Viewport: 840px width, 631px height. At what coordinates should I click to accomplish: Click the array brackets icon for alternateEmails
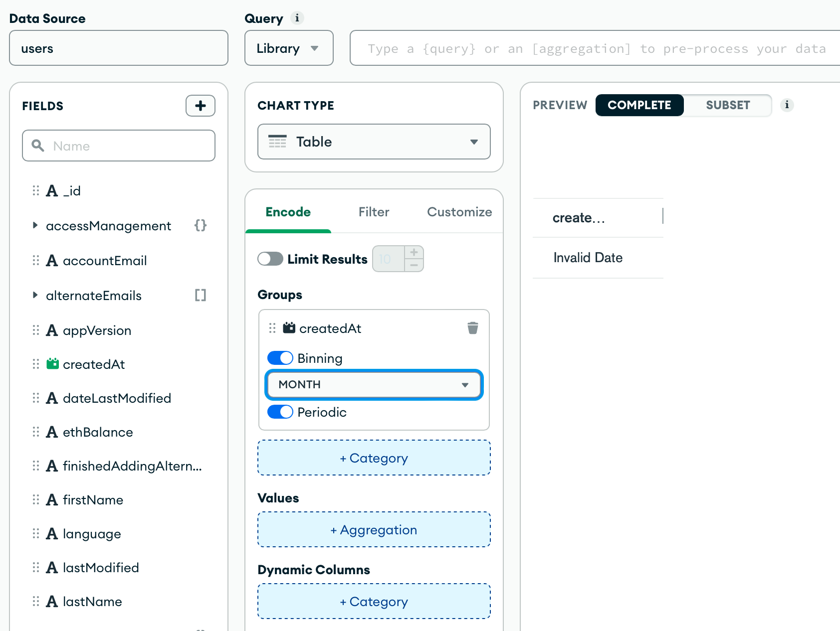tap(200, 295)
